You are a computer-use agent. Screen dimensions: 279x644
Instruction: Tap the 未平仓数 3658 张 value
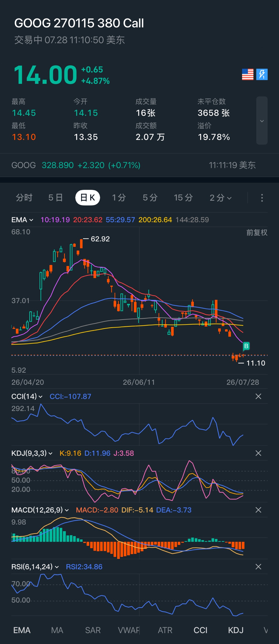click(x=214, y=113)
